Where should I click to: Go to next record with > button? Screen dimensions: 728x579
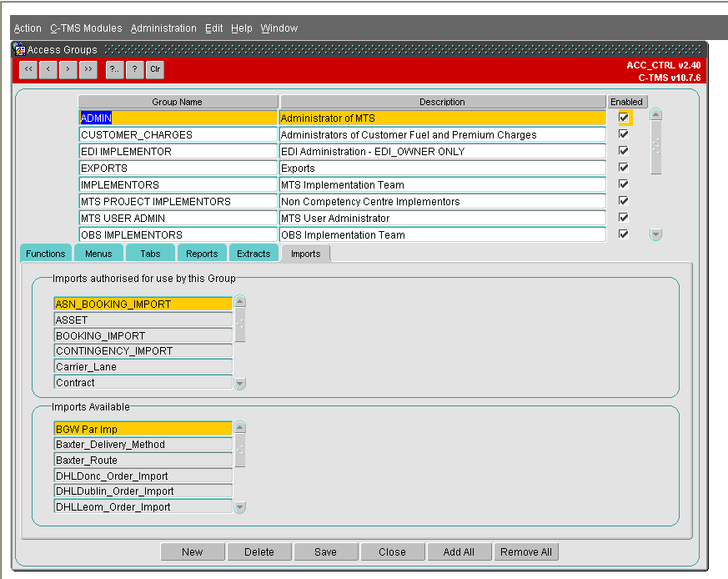68,70
